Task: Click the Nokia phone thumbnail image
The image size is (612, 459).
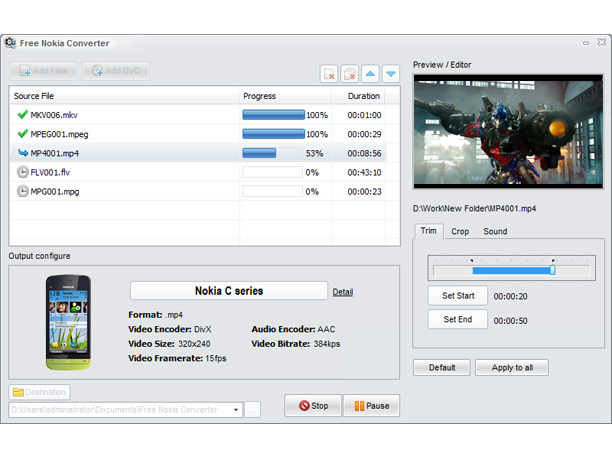Action: pyautogui.click(x=68, y=322)
